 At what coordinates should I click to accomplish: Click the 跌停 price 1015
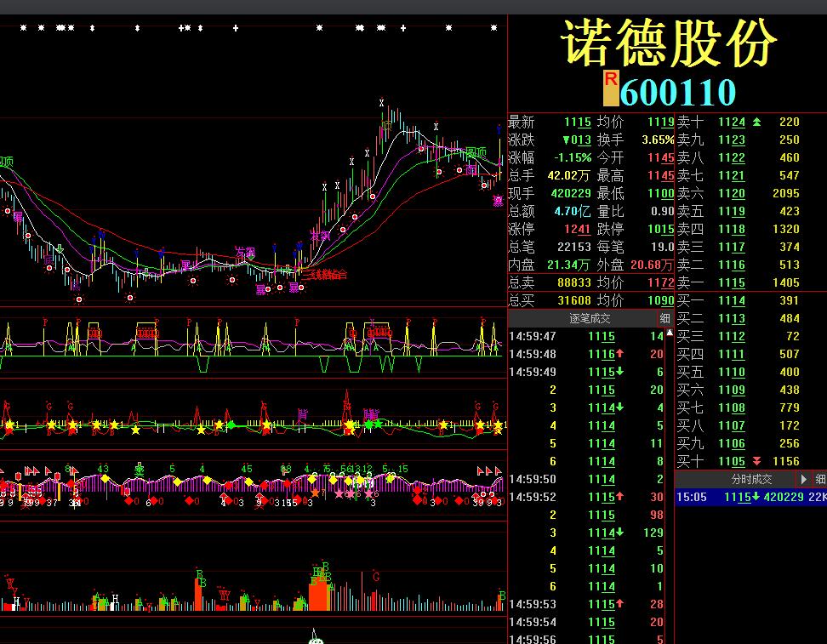661,230
